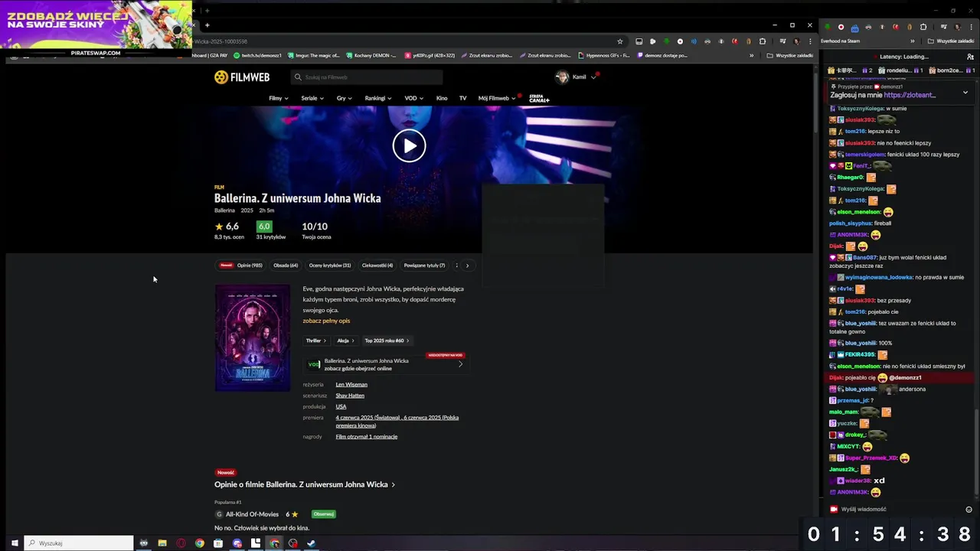Click the Wyślij wiadomość chat input
The width and height of the screenshot is (980, 551).
pyautogui.click(x=896, y=510)
